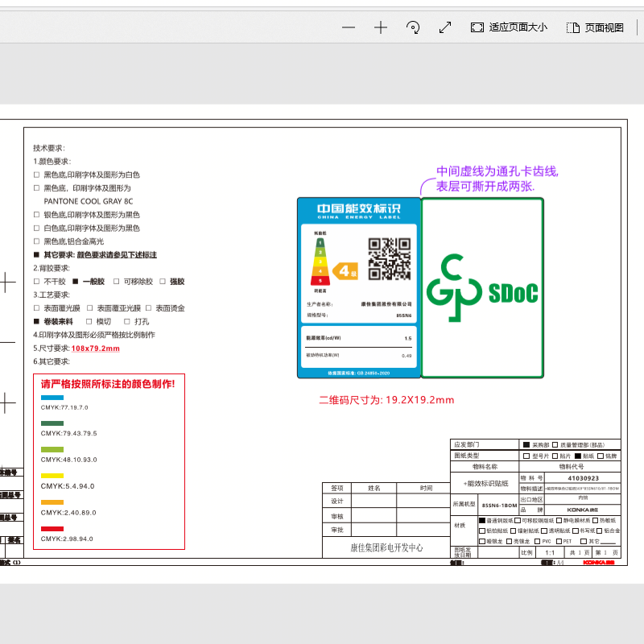Click the filled checkbox beside 其它要求
This screenshot has height=644, width=644.
[x=36, y=254]
